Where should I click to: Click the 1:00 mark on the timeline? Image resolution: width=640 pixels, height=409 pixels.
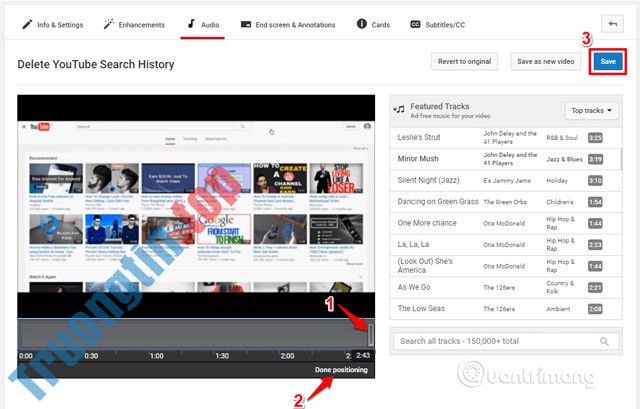point(157,356)
